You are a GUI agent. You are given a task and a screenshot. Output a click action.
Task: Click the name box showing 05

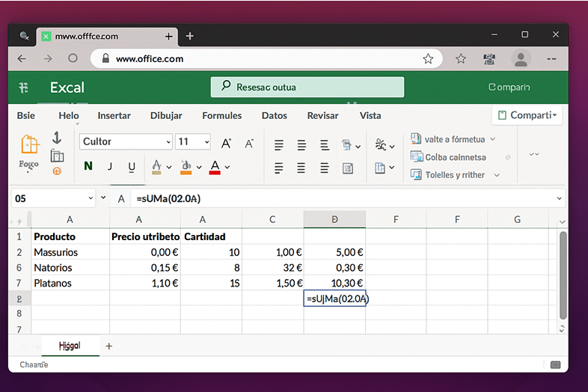[x=53, y=198]
